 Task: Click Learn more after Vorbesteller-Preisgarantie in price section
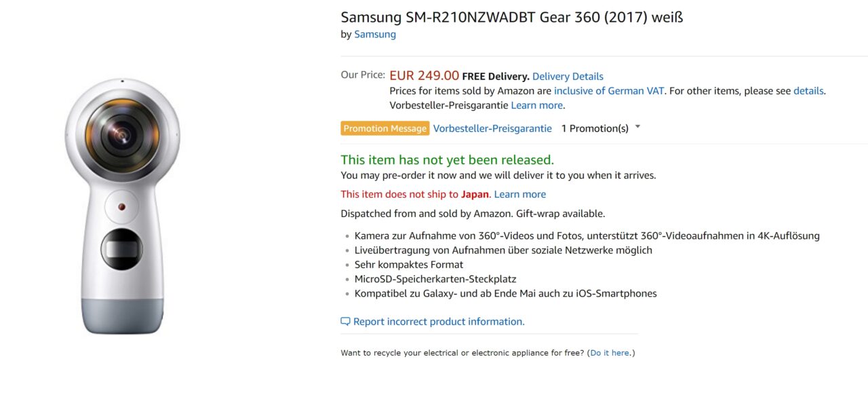[x=536, y=105]
